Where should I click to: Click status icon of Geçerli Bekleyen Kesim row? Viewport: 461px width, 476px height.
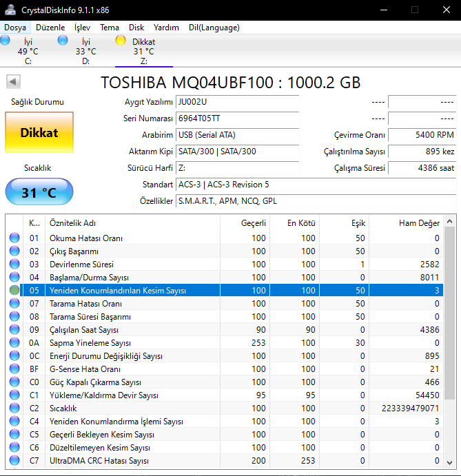point(14,434)
